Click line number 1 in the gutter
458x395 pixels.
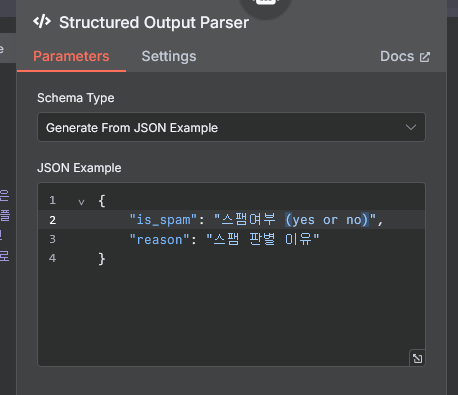[x=52, y=200]
